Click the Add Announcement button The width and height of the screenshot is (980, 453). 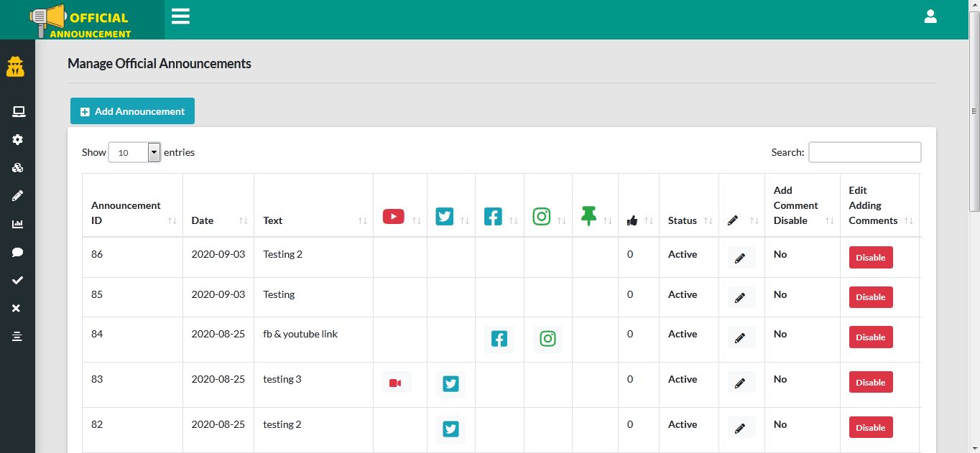click(132, 111)
